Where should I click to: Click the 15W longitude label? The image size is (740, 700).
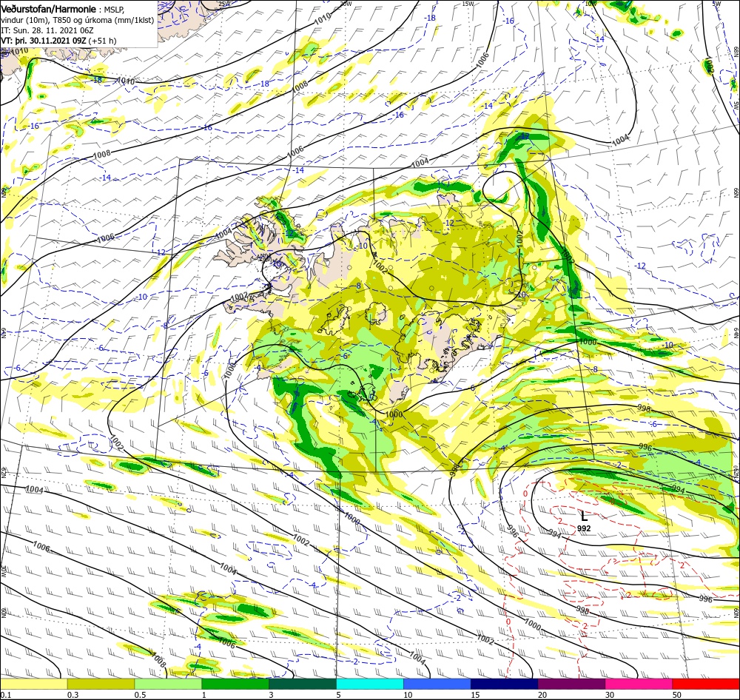(468, 4)
